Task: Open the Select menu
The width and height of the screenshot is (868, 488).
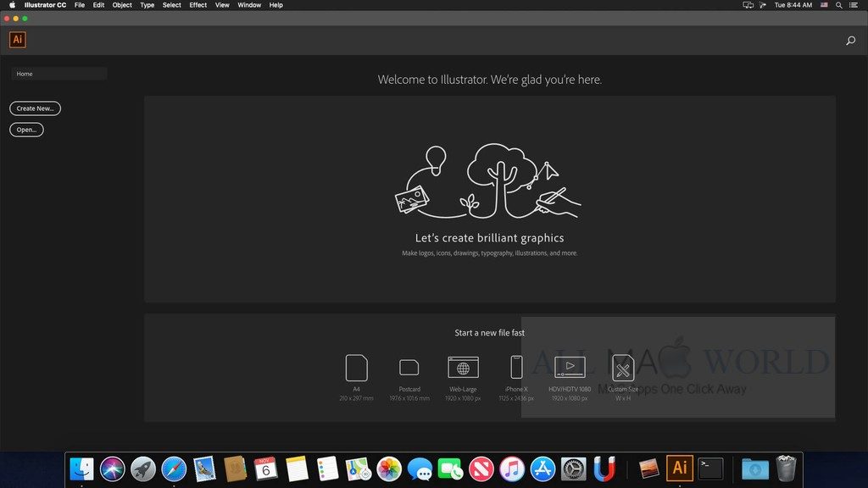Action: coord(171,5)
